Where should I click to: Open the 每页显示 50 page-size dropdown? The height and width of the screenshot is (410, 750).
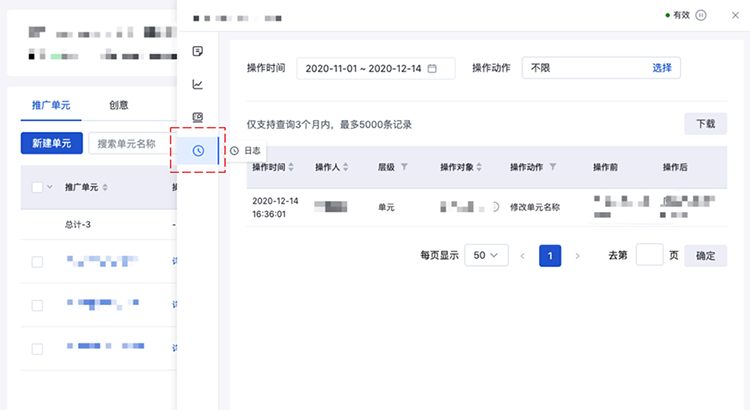click(487, 255)
